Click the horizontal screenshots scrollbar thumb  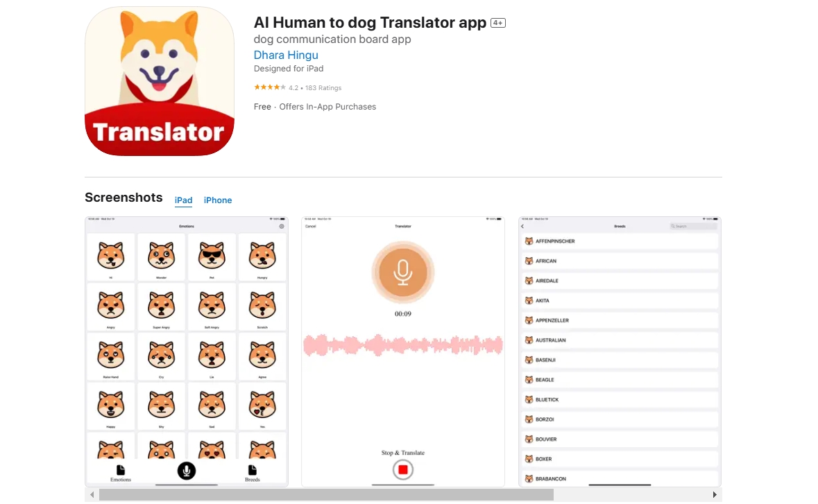(326, 494)
